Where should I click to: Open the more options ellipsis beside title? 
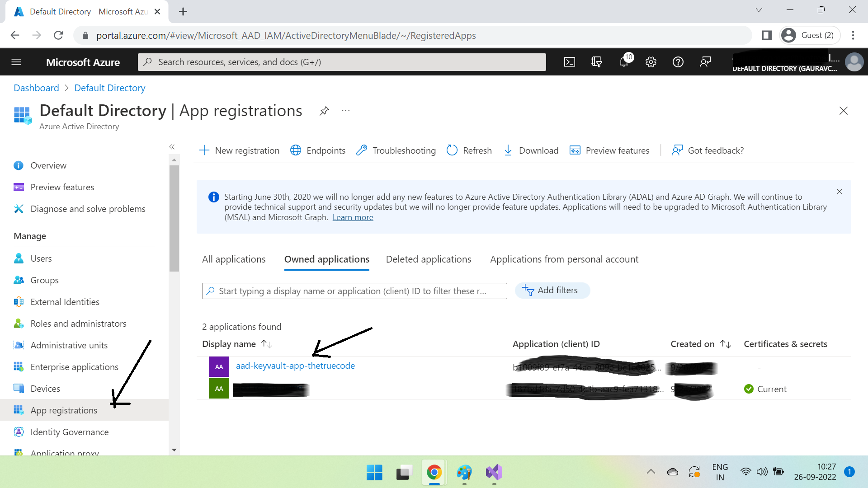point(346,111)
